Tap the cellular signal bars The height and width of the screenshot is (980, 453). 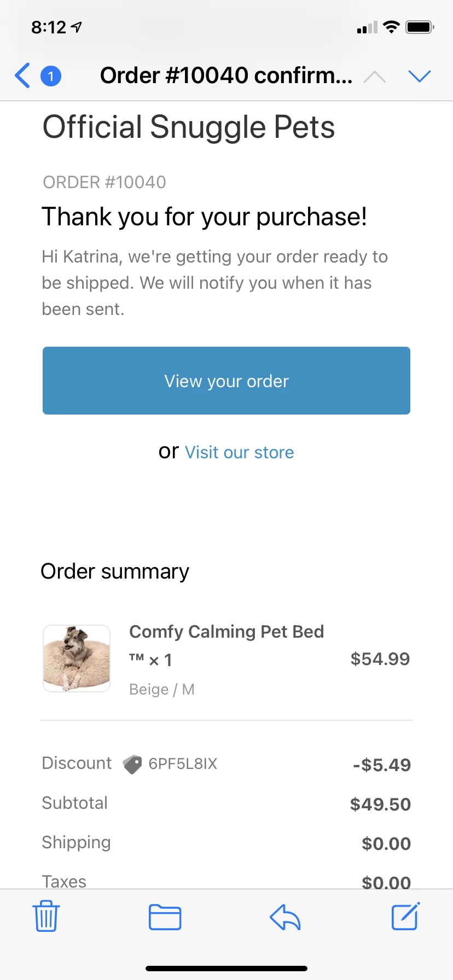point(367,27)
